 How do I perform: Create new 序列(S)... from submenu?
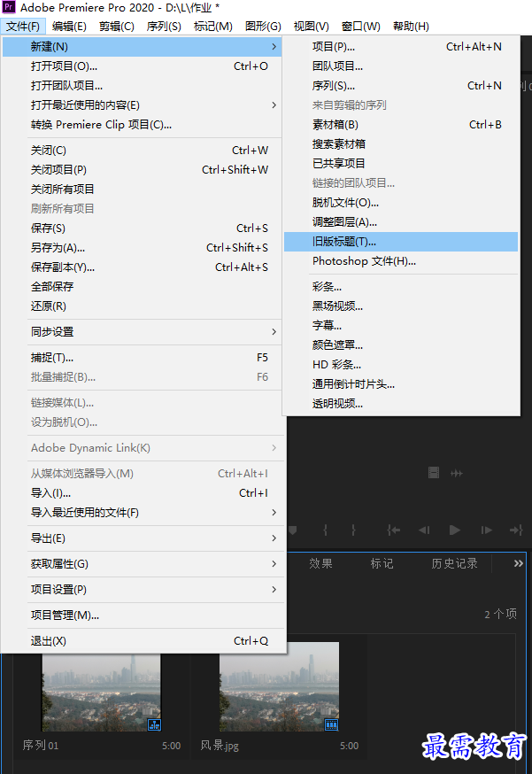[401, 85]
